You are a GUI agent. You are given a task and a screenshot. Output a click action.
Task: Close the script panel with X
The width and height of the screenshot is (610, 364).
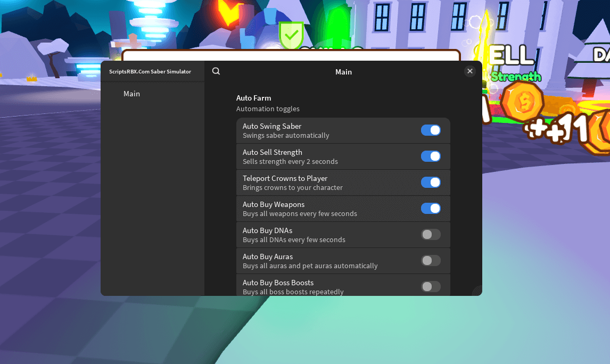(x=469, y=71)
